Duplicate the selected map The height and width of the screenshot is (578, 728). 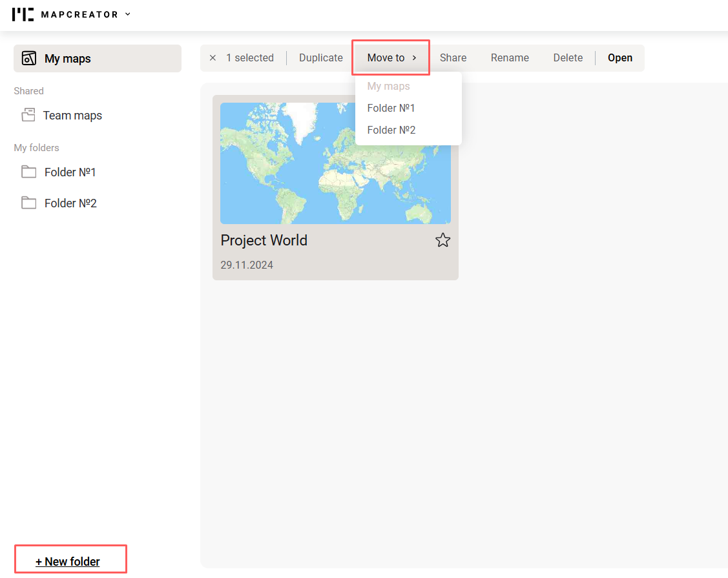(x=320, y=57)
